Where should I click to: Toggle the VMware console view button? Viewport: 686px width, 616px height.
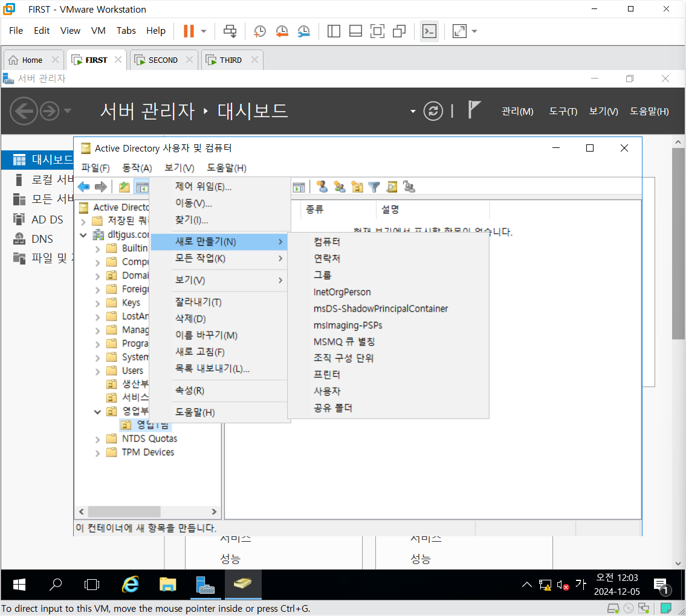pyautogui.click(x=429, y=31)
